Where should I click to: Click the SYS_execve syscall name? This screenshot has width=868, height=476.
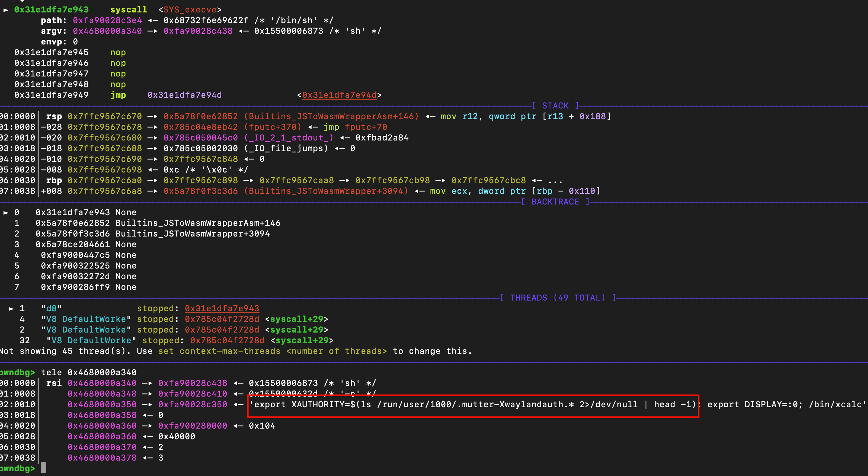(x=190, y=10)
